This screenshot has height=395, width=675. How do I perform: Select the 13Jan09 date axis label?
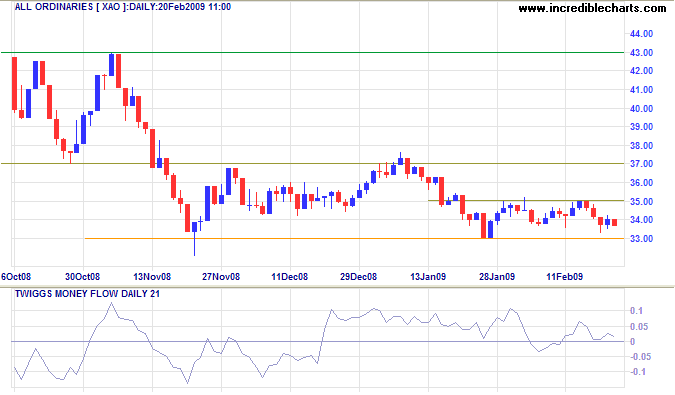tap(428, 277)
